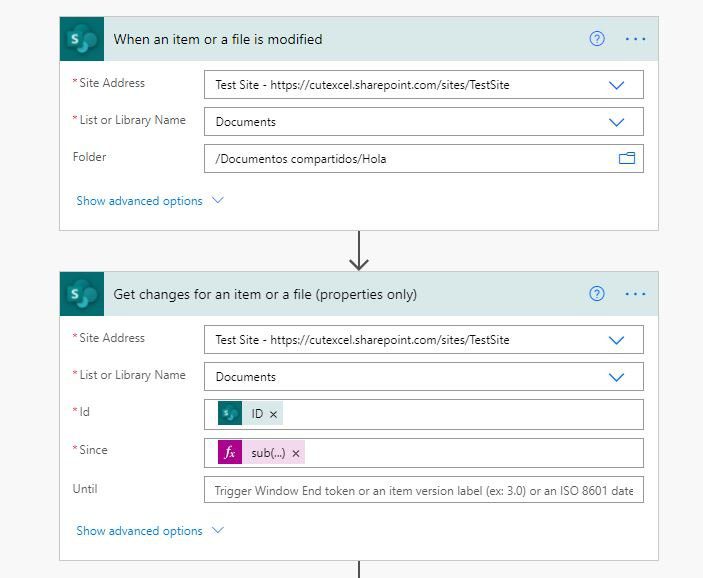This screenshot has width=703, height=578.
Task: Click the 'Get changes for an item or a file' title
Action: point(265,294)
